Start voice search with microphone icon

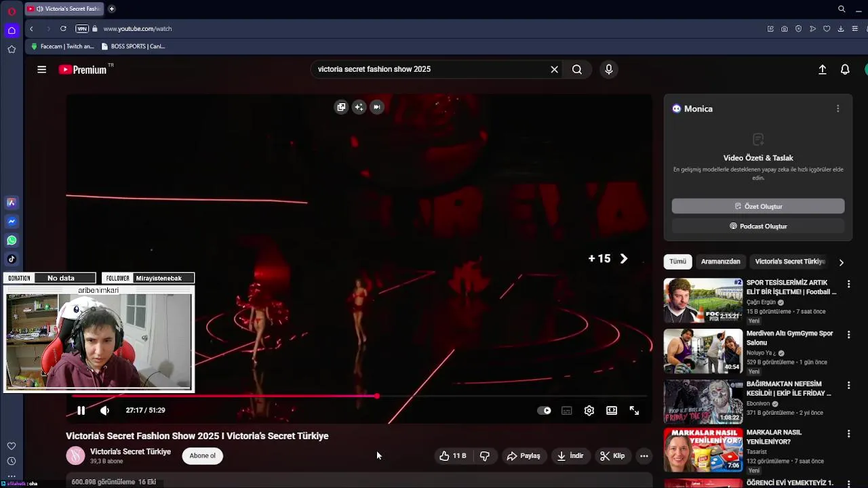tap(608, 69)
